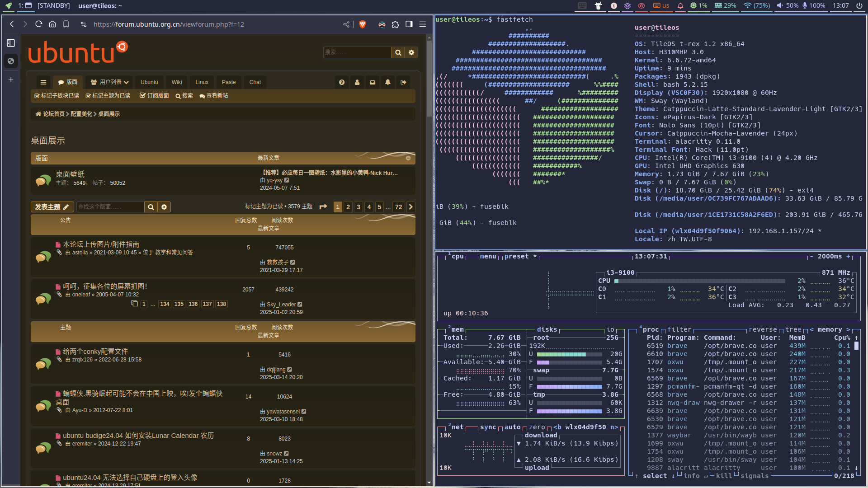Open the Chat nav tab
The width and height of the screenshot is (868, 488).
[255, 82]
